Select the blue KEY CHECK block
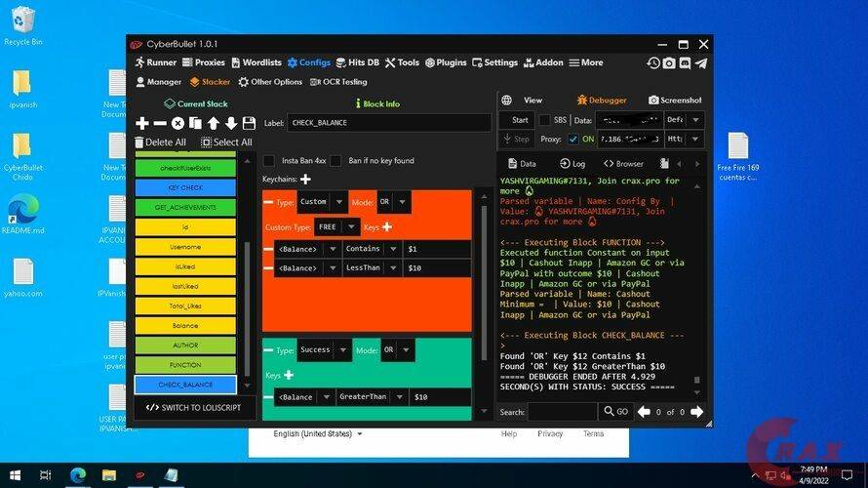The height and width of the screenshot is (488, 868). click(185, 187)
